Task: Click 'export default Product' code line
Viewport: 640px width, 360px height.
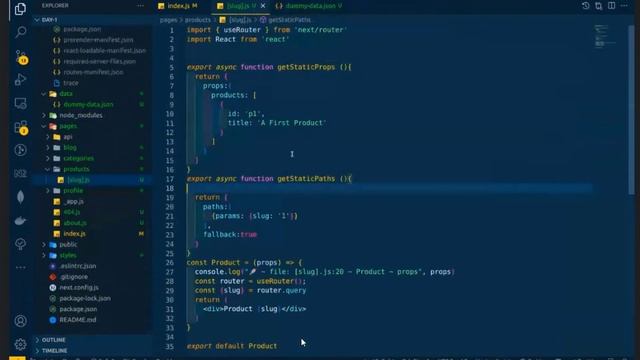Action: click(231, 346)
